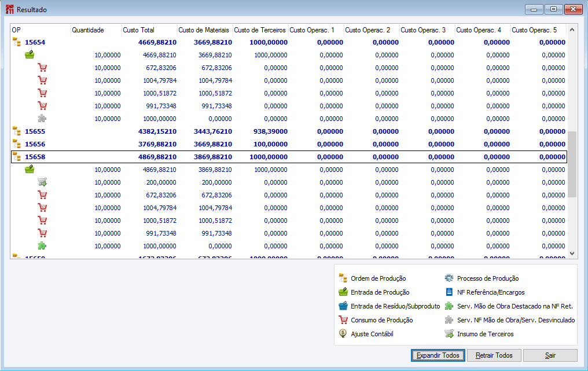Click the 938,39000 third-party cost cell
This screenshot has width=588, height=371.
click(270, 131)
